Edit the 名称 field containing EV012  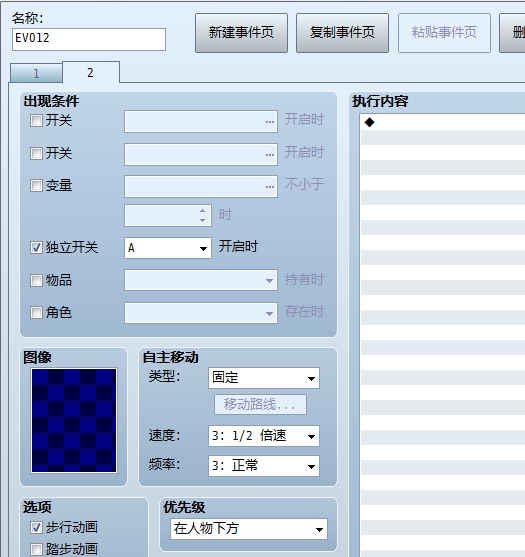(x=89, y=39)
